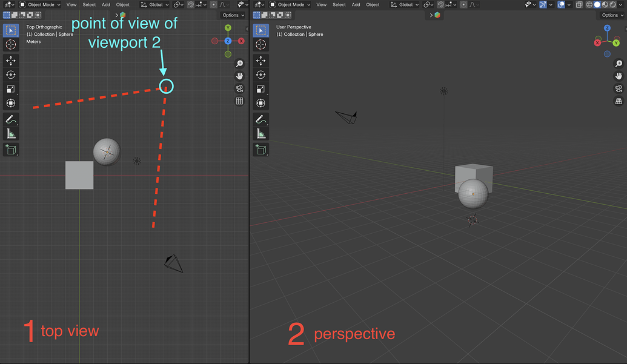This screenshot has width=627, height=364.
Task: Open Object menu in right viewport
Action: pyautogui.click(x=373, y=5)
